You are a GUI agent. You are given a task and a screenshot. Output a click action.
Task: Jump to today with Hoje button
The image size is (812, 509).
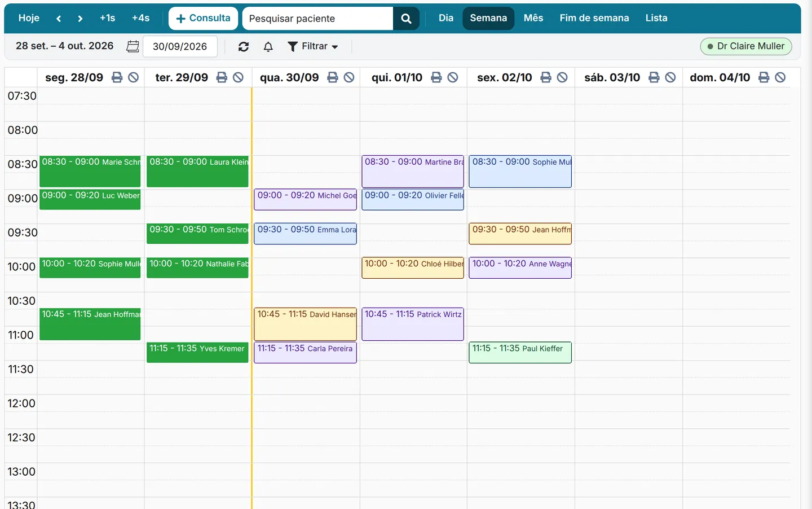tap(29, 18)
